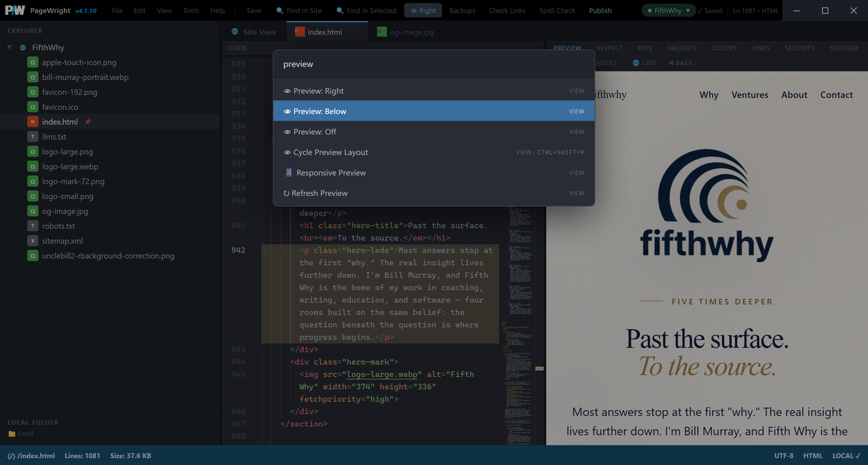Open the Tools menu
The height and width of the screenshot is (465, 868).
(191, 11)
